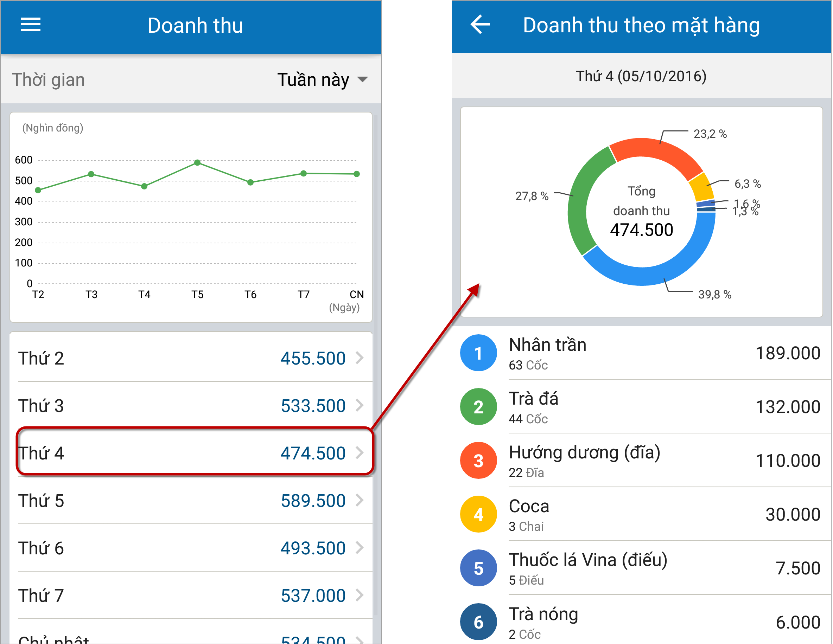Viewport: 833px width, 644px height.
Task: Expand the Thứ 4 row chevron
Action: (x=359, y=453)
